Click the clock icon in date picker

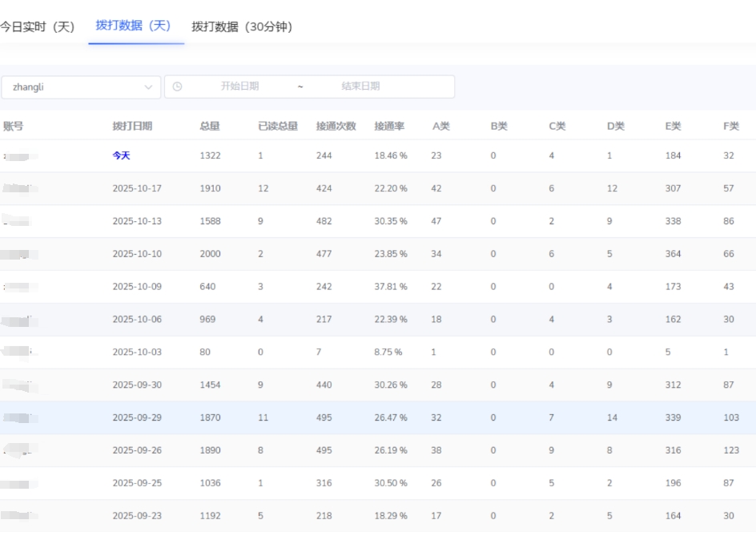click(177, 87)
